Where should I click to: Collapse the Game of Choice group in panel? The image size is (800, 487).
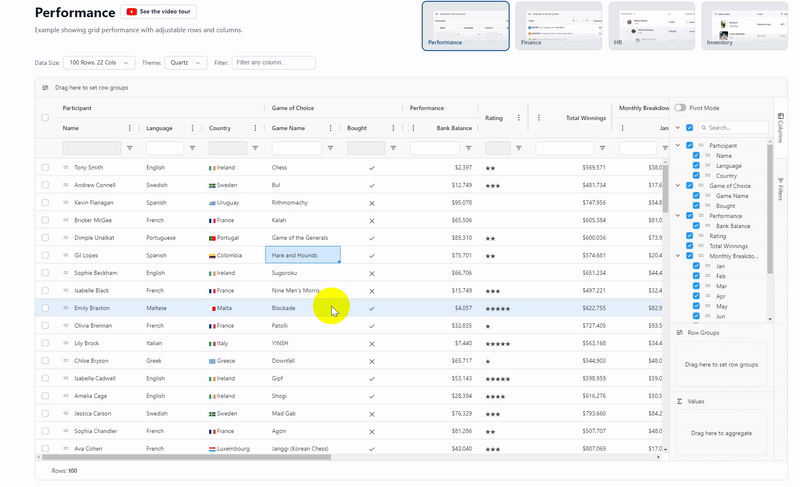click(678, 186)
